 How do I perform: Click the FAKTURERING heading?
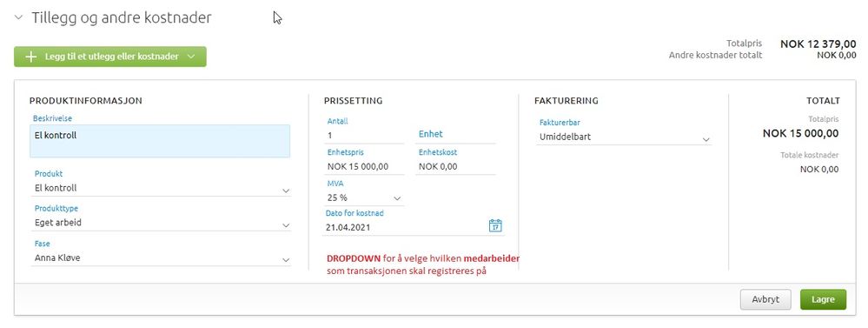pos(567,101)
